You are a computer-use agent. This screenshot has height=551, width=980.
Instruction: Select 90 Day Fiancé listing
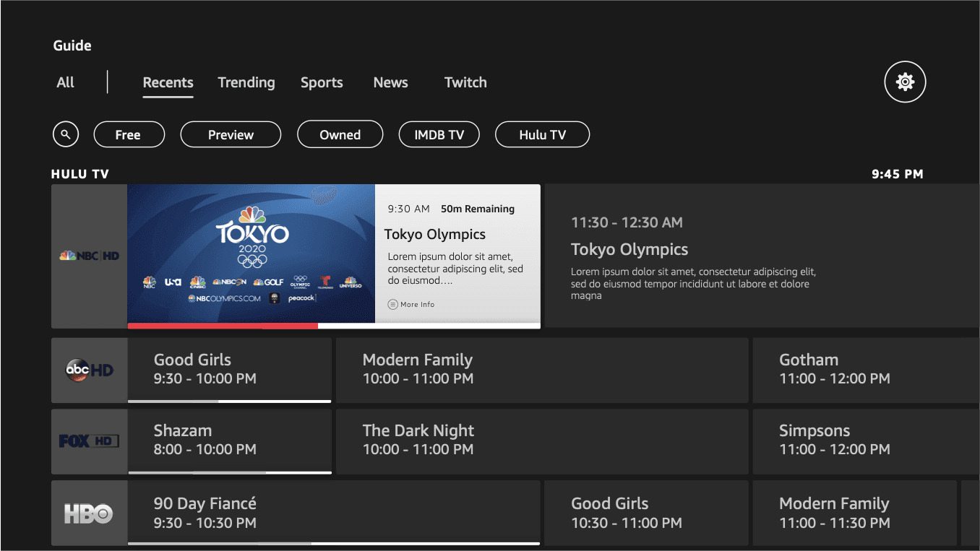click(334, 511)
